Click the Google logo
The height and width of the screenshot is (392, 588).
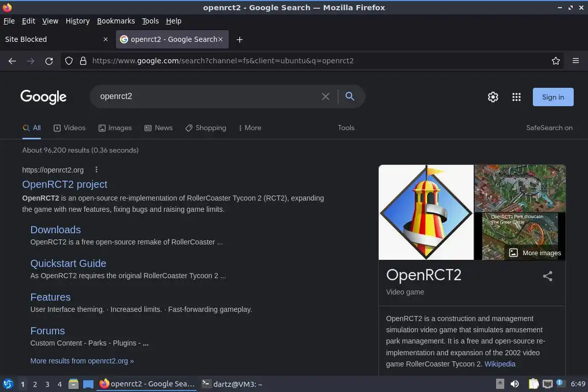click(43, 97)
